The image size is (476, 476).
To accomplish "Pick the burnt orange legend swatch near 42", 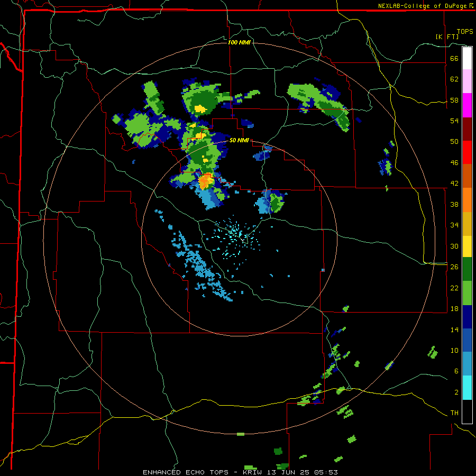I will coord(467,176).
